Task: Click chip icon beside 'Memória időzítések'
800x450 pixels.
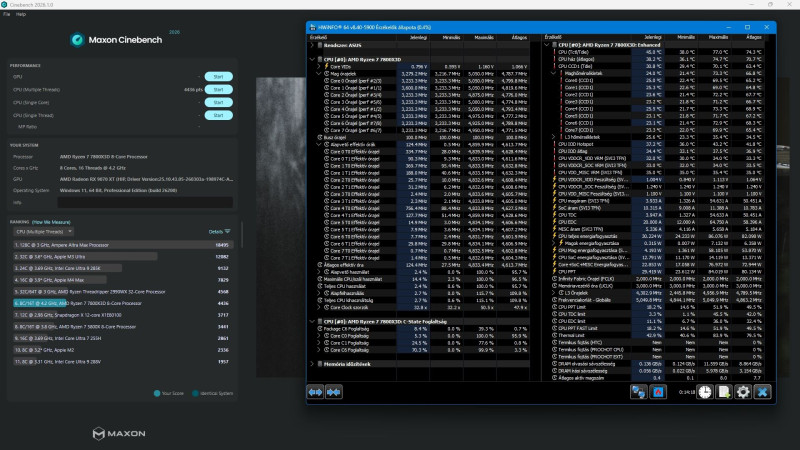Action: (320, 364)
